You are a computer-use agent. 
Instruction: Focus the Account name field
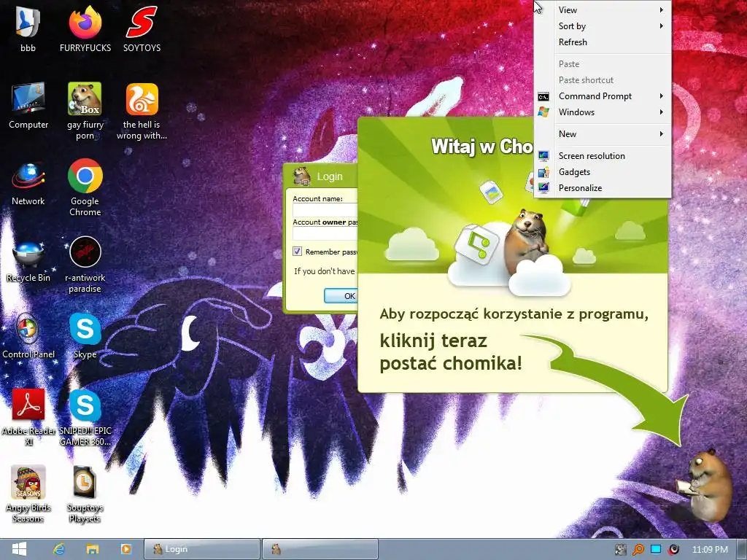tap(325, 210)
